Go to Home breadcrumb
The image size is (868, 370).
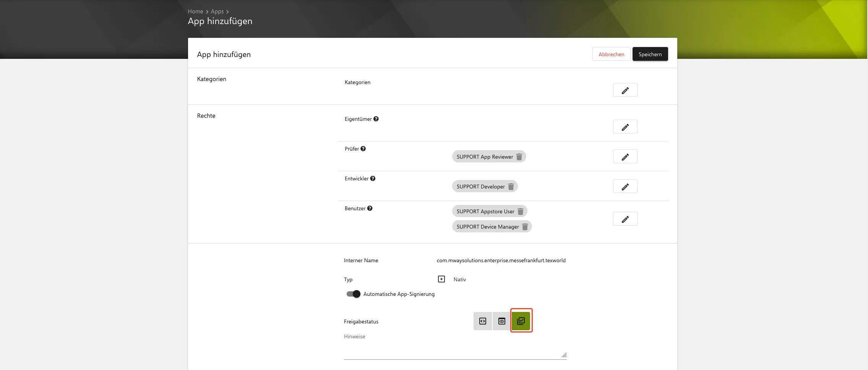pos(195,11)
